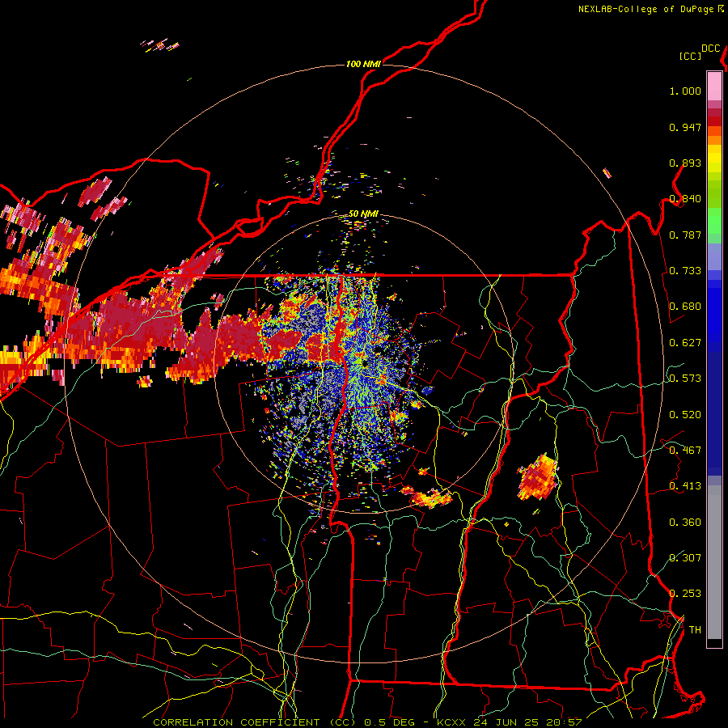This screenshot has height=728, width=728.
Task: Click the 0.467 color scale label
Action: click(685, 451)
